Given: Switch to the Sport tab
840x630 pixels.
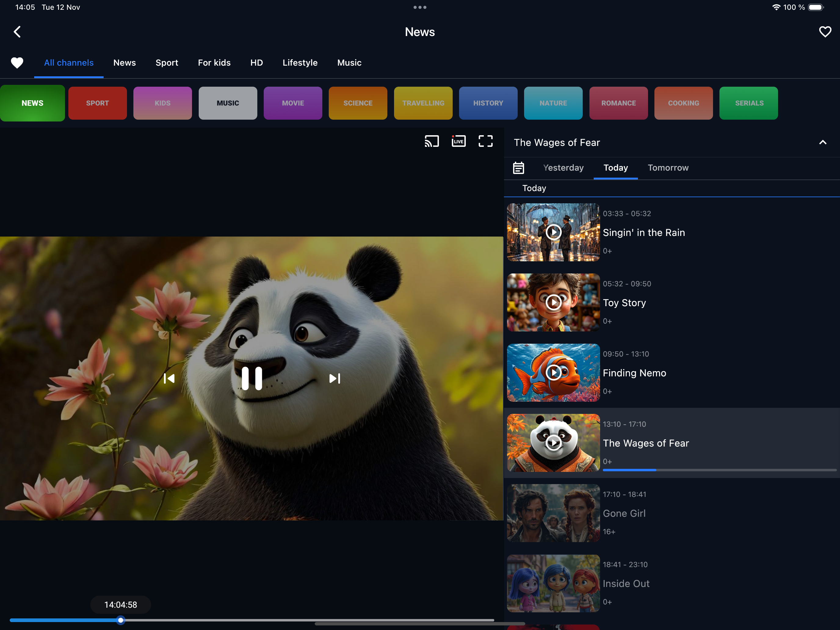Looking at the screenshot, I should click(x=167, y=63).
